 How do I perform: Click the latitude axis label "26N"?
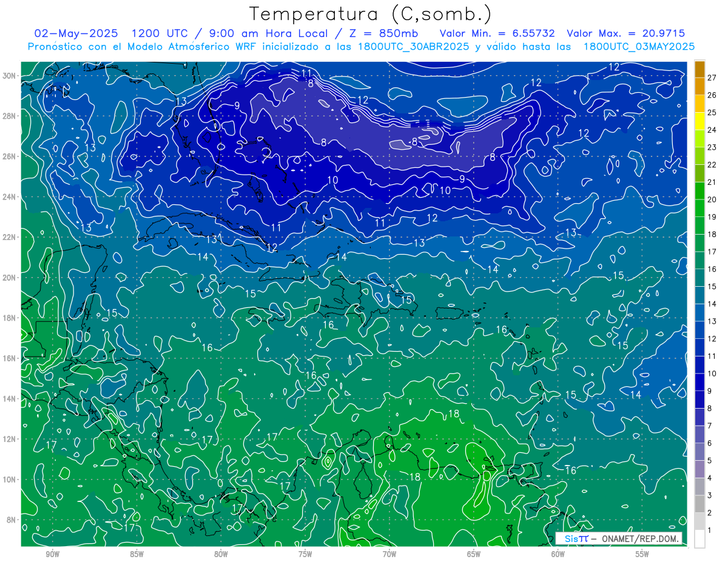pos(10,156)
